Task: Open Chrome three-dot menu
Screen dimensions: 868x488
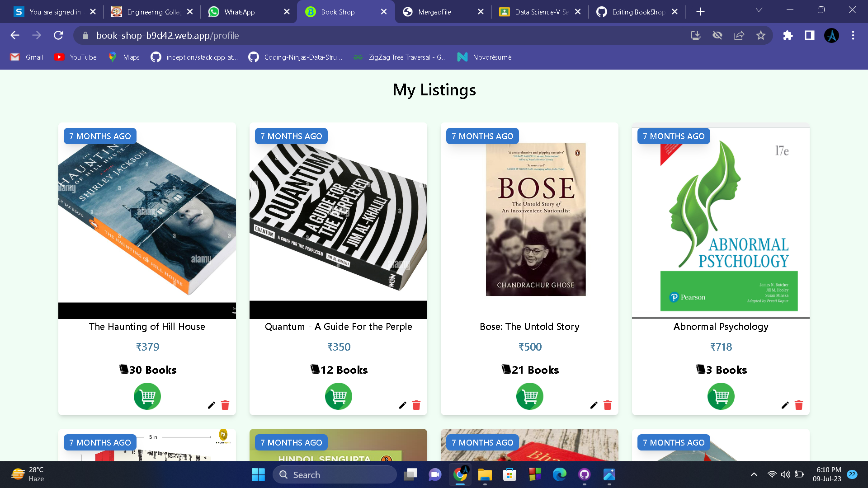Action: click(853, 35)
